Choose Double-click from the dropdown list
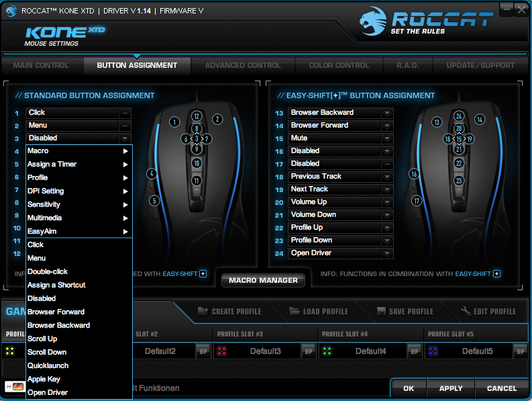The height and width of the screenshot is (401, 532). tap(79, 271)
